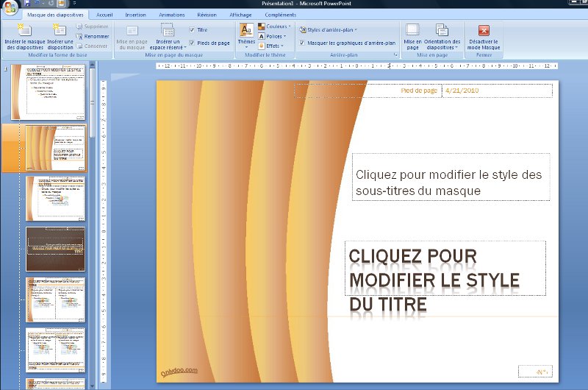Click the slide number placeholder
Image resolution: width=588 pixels, height=390 pixels.
(x=535, y=372)
